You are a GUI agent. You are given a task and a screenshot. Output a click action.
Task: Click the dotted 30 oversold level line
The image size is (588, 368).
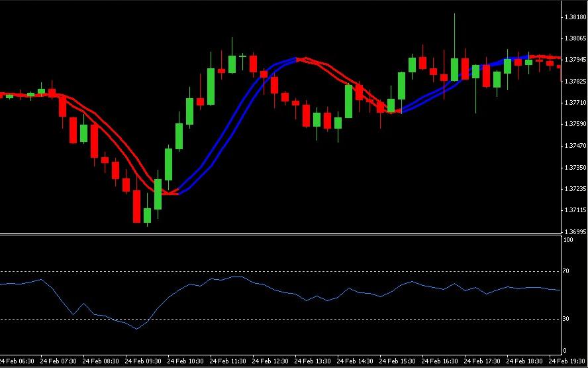click(x=281, y=320)
